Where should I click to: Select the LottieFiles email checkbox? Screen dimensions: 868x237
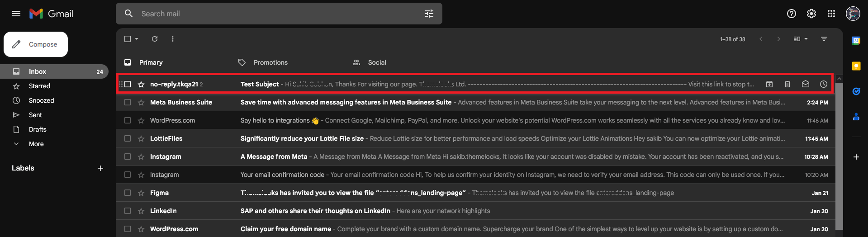click(128, 138)
